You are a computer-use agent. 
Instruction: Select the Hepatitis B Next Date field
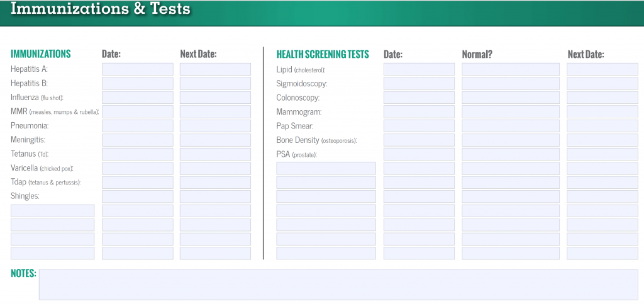click(215, 84)
